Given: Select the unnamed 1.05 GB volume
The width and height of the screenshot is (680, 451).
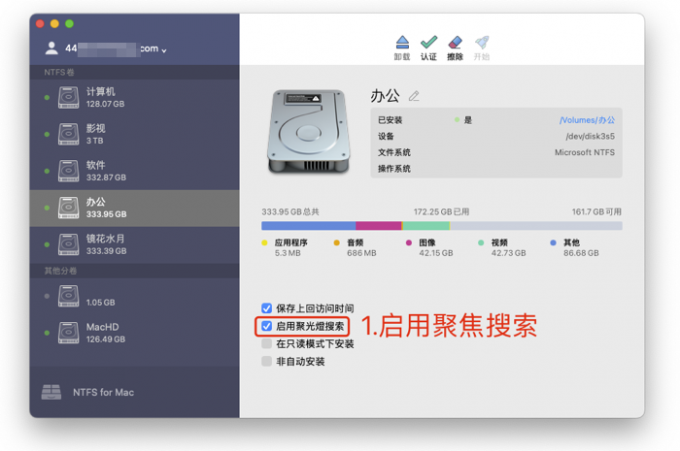Looking at the screenshot, I should pyautogui.click(x=134, y=296).
